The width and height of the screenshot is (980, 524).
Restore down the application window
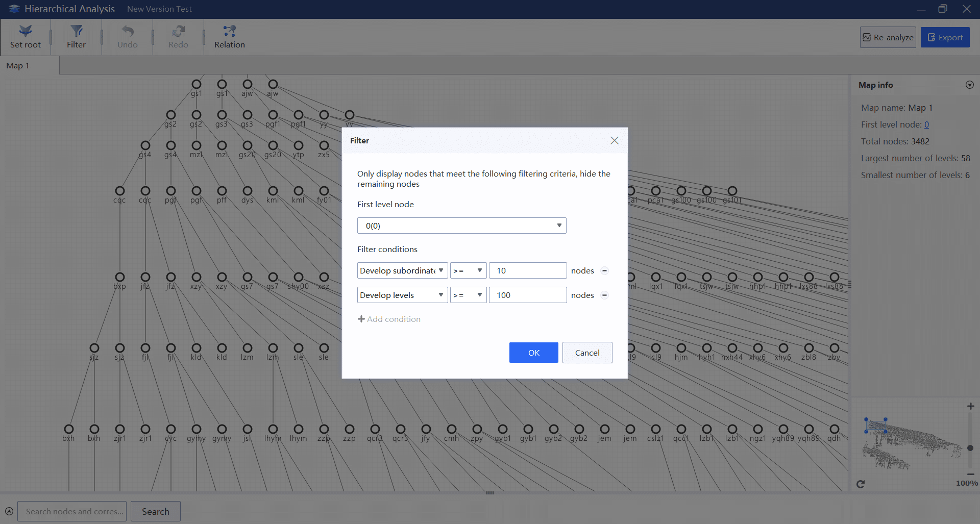click(943, 9)
